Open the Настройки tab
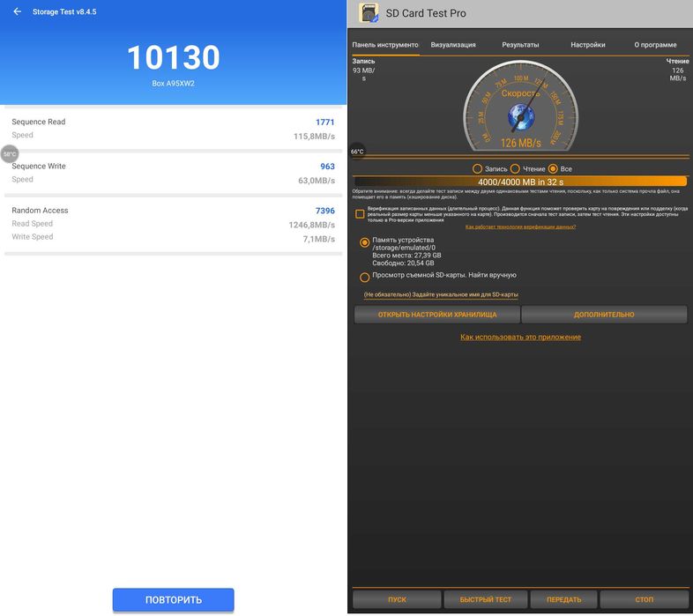This screenshot has height=616, width=693. coord(588,45)
